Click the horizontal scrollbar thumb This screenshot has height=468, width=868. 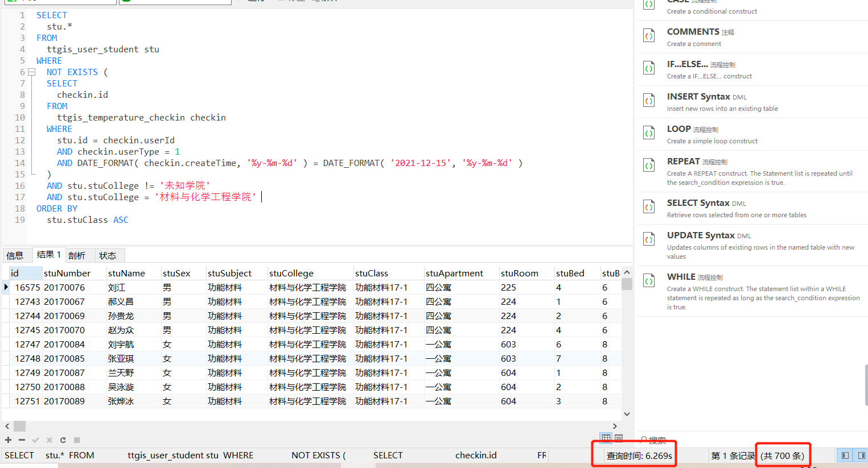[20, 426]
